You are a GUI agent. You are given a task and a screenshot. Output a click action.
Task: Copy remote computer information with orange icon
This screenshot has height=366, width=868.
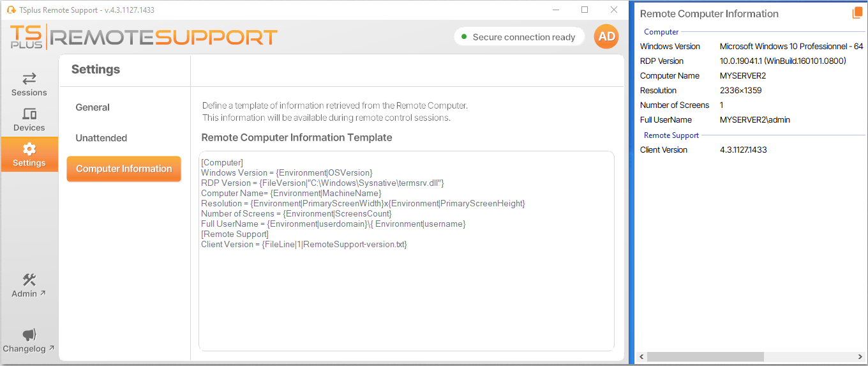(857, 13)
